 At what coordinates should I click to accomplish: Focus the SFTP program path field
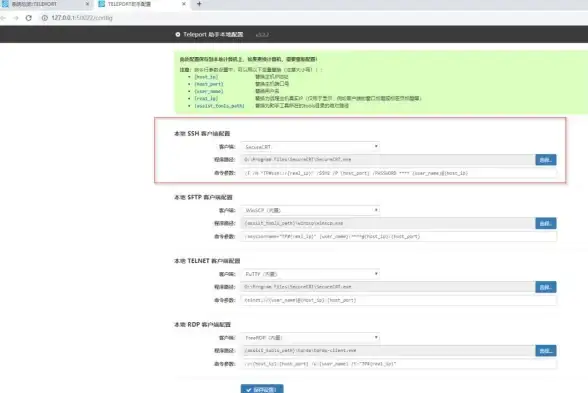point(388,224)
